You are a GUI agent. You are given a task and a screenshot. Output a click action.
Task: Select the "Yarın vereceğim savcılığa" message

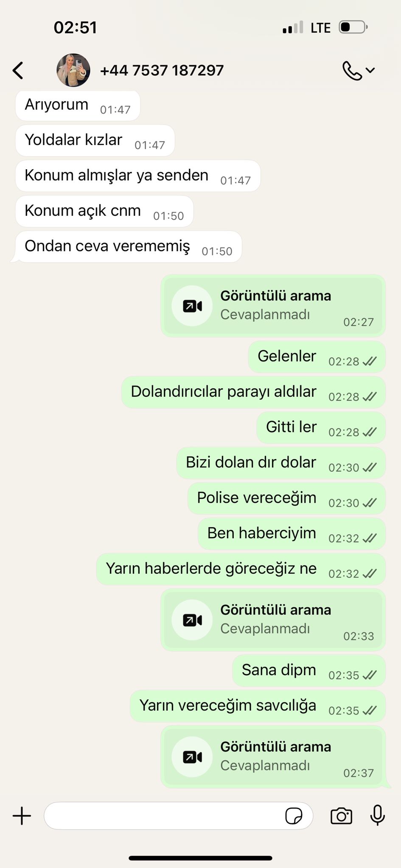[258, 706]
